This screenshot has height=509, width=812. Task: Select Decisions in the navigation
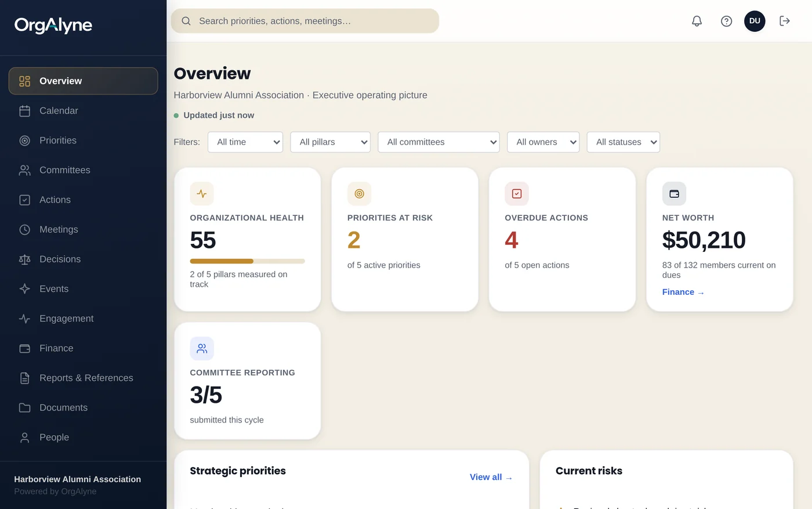[83, 259]
